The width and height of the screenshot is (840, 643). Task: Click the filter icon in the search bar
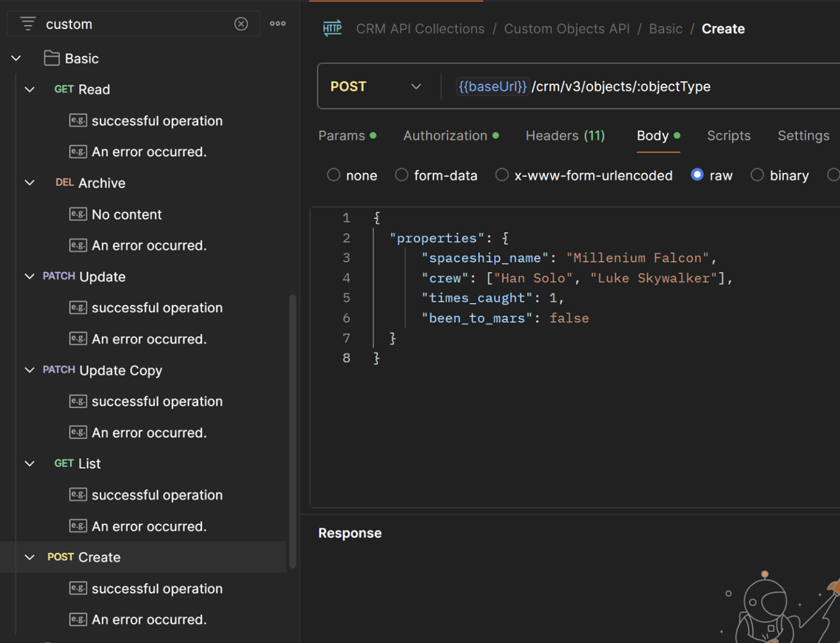[27, 24]
